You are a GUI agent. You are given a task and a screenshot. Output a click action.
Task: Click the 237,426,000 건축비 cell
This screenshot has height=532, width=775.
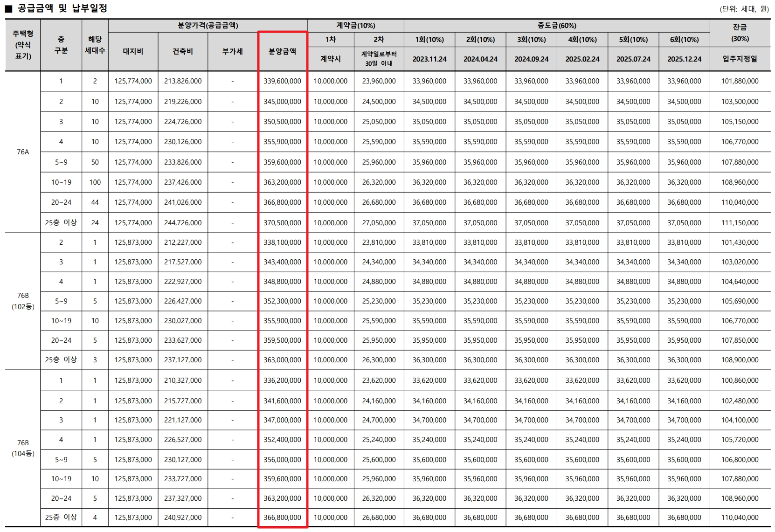[183, 182]
